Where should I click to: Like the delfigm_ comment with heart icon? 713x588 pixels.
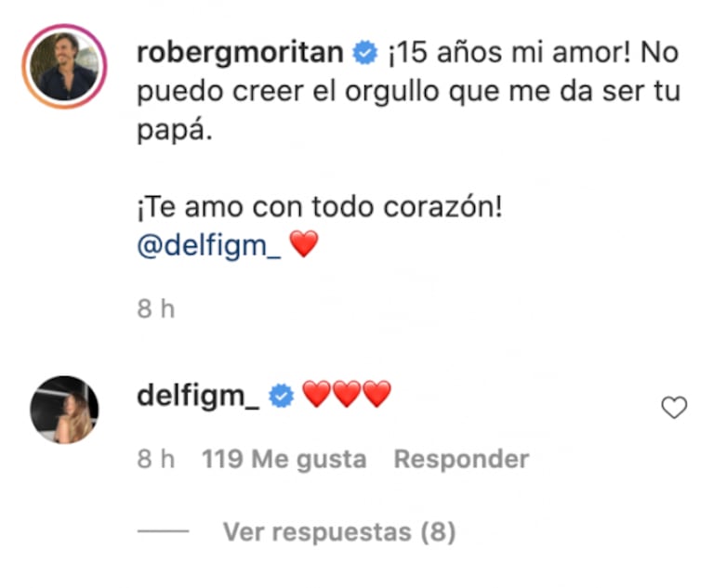[673, 408]
